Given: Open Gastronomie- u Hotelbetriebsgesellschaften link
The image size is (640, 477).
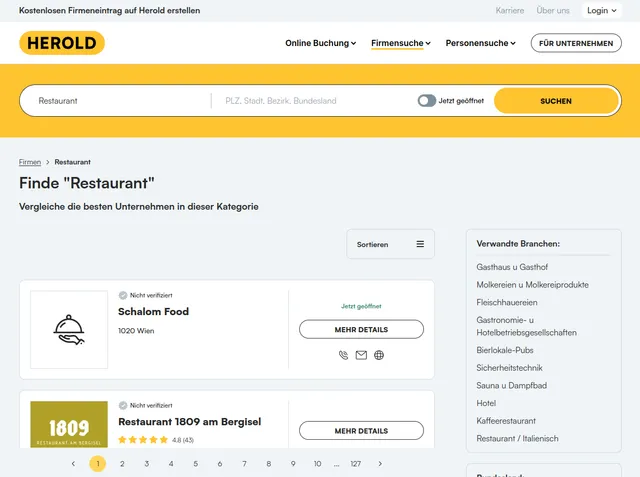Looking at the screenshot, I should coord(526,326).
